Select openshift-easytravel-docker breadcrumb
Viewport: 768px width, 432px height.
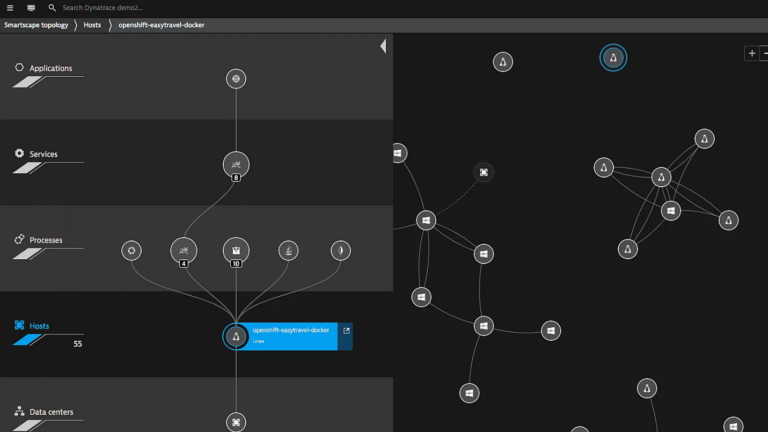[x=161, y=25]
